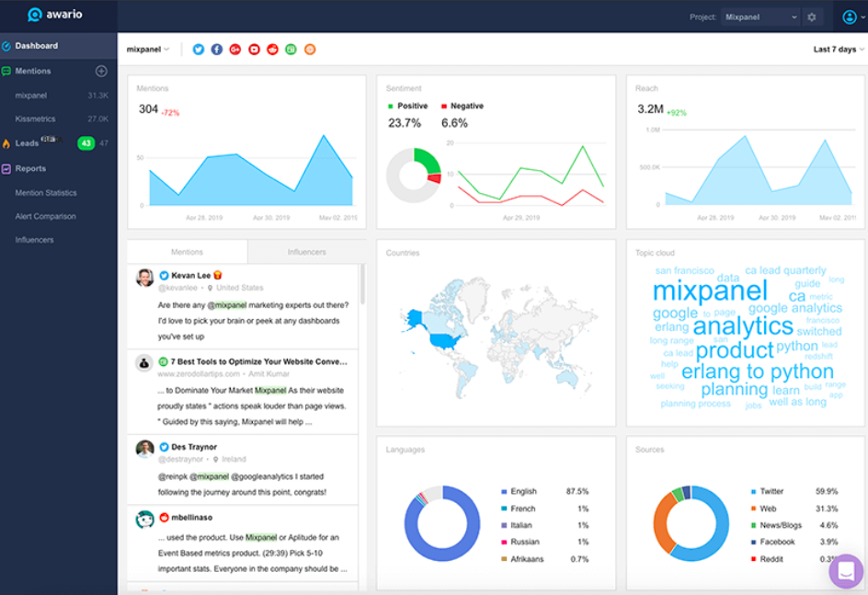
Task: Click the Facebook source filter icon
Action: (x=217, y=50)
